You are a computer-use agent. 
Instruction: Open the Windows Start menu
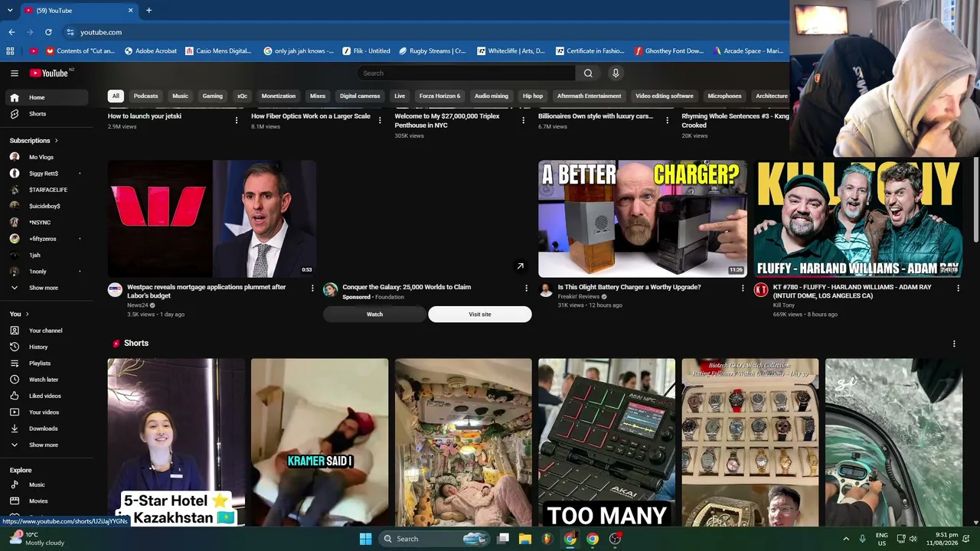(365, 539)
